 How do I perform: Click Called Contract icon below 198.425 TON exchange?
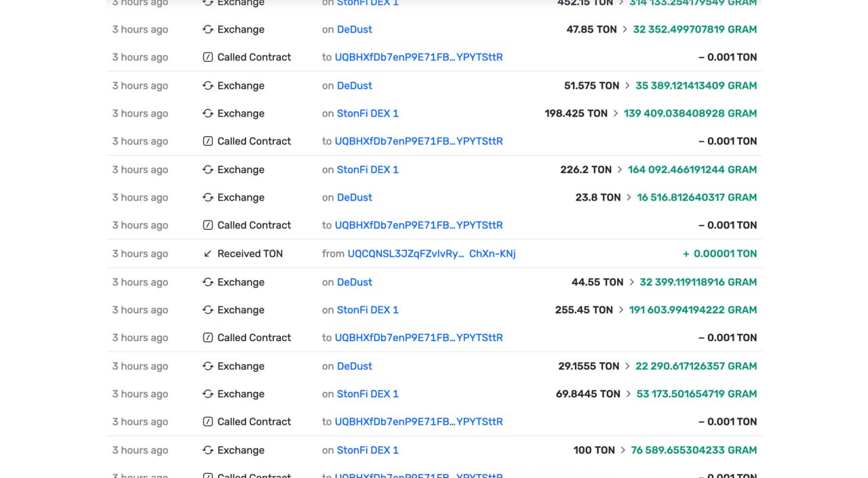pos(208,142)
